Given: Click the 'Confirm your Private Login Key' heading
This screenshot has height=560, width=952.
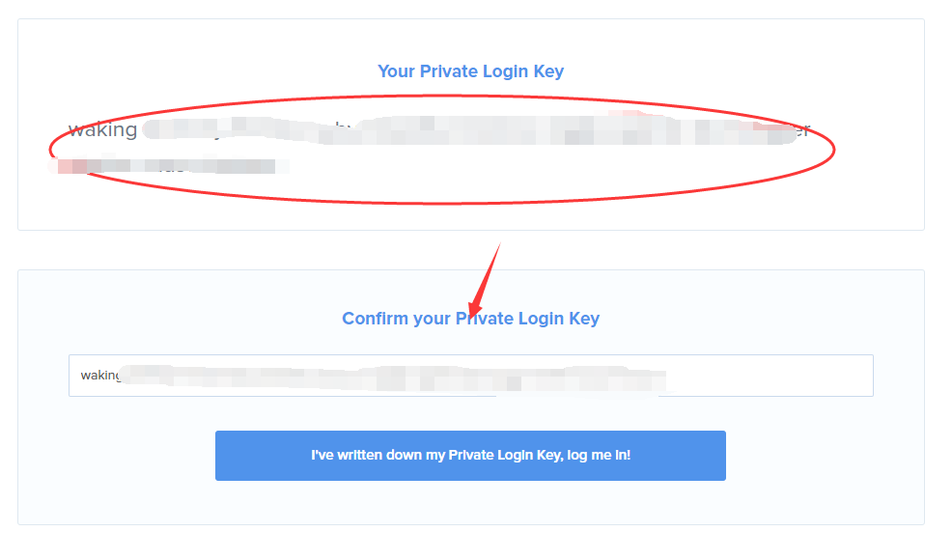Looking at the screenshot, I should tap(470, 319).
